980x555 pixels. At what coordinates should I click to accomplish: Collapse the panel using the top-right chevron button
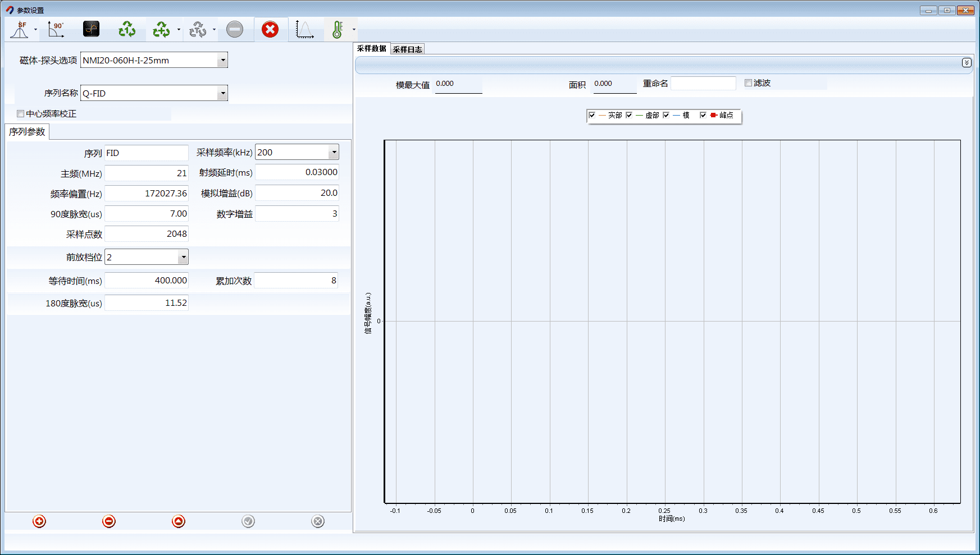966,62
